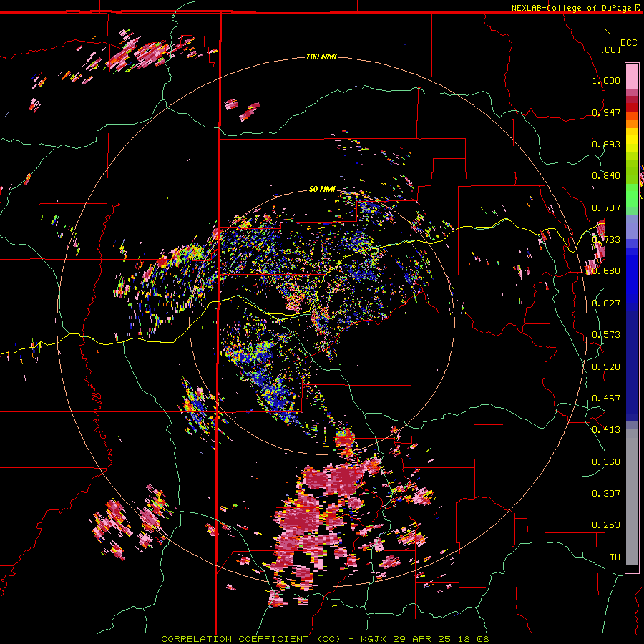This screenshot has width=644, height=644.
Task: Select the 0.627 legend value
Action: click(x=606, y=303)
